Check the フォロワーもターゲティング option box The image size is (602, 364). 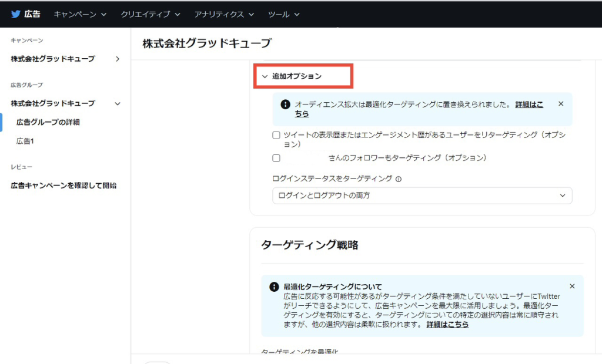276,158
